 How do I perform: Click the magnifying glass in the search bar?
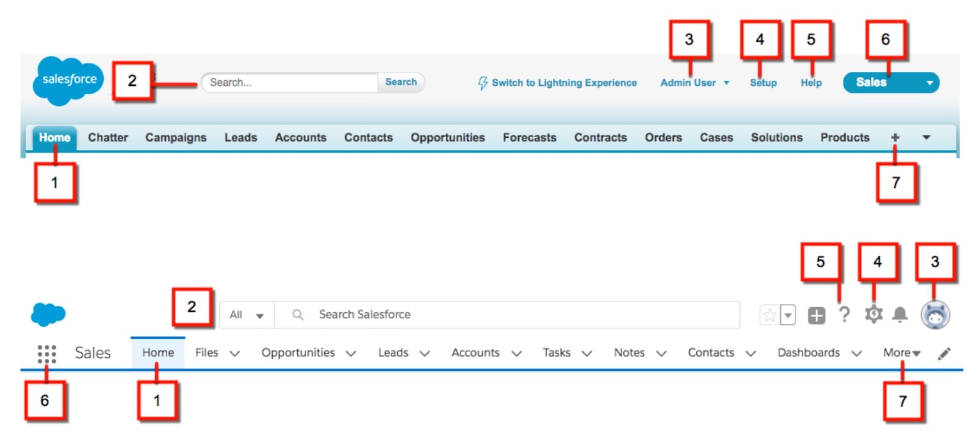[298, 315]
